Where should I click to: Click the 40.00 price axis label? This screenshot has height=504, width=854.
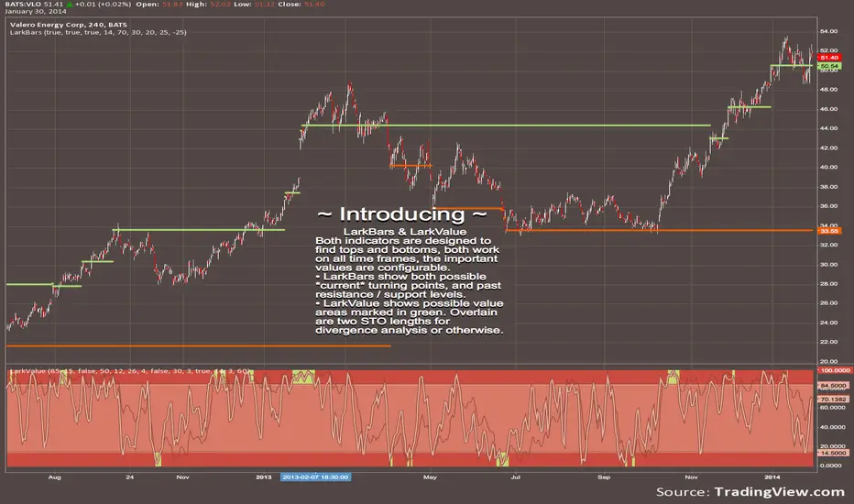(x=829, y=168)
